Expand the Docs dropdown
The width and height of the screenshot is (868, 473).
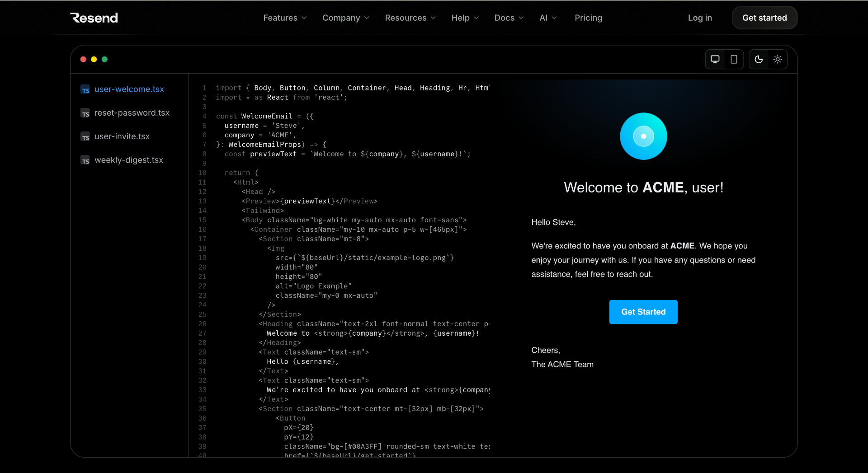(509, 18)
